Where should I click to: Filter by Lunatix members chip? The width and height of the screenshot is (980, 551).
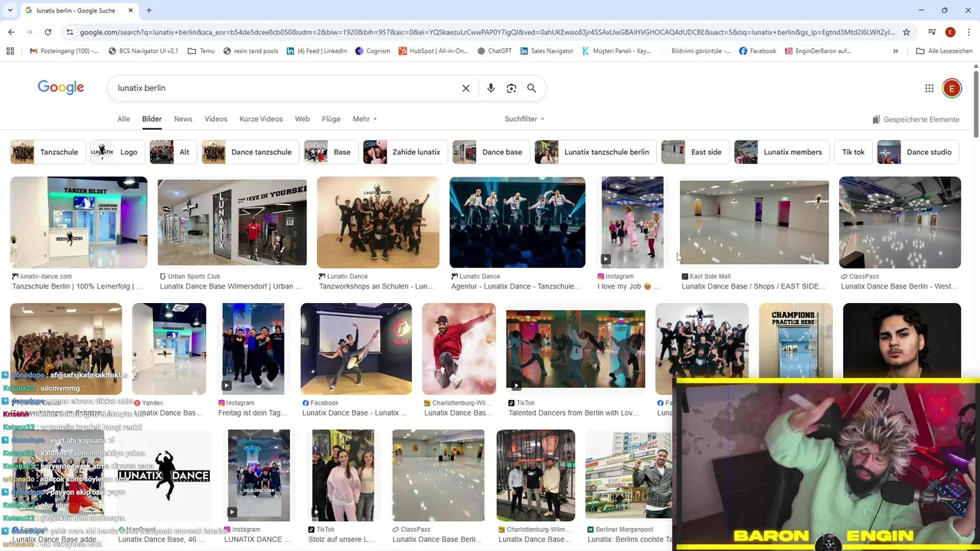pyautogui.click(x=781, y=152)
